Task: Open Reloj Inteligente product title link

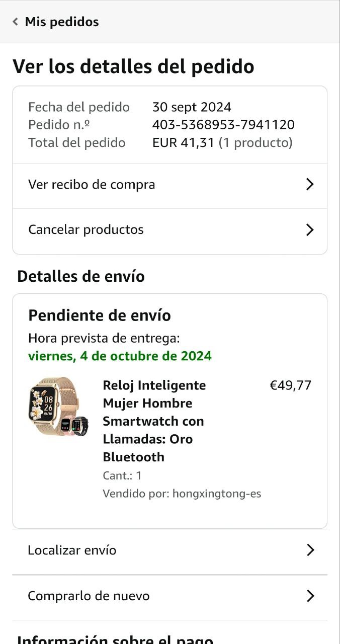Action: [154, 421]
